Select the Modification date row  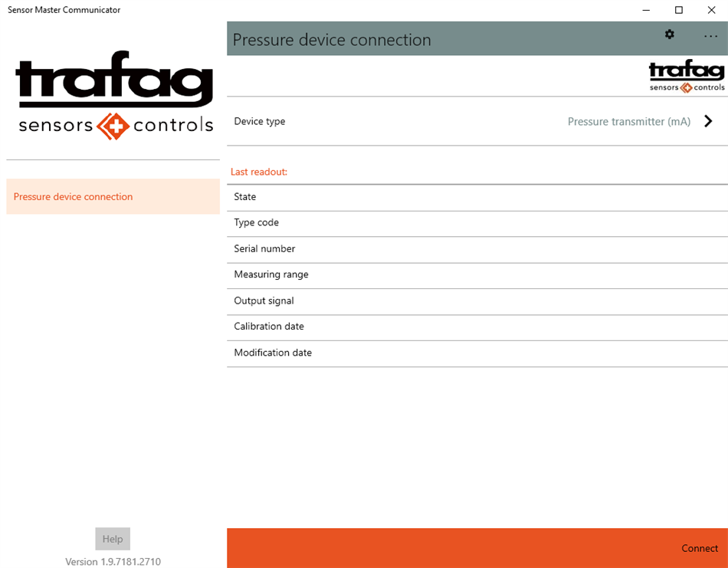tap(477, 353)
